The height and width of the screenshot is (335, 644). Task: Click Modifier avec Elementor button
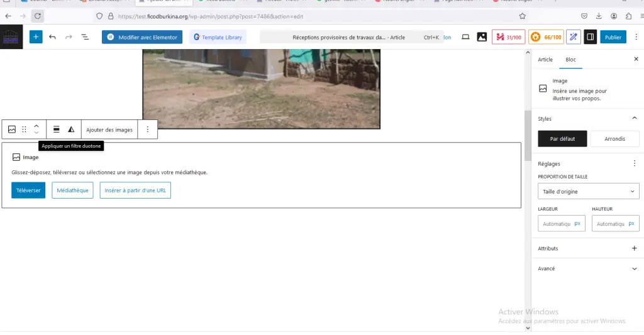click(x=142, y=37)
